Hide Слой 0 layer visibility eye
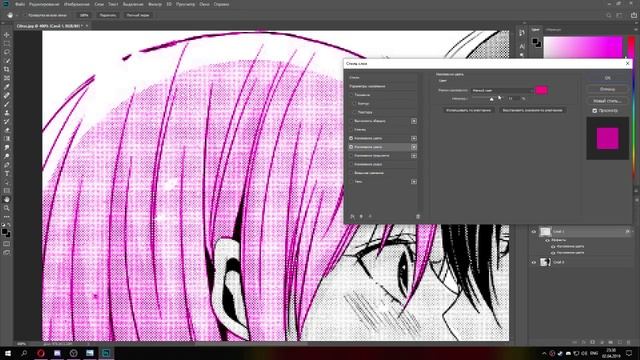 [534, 262]
